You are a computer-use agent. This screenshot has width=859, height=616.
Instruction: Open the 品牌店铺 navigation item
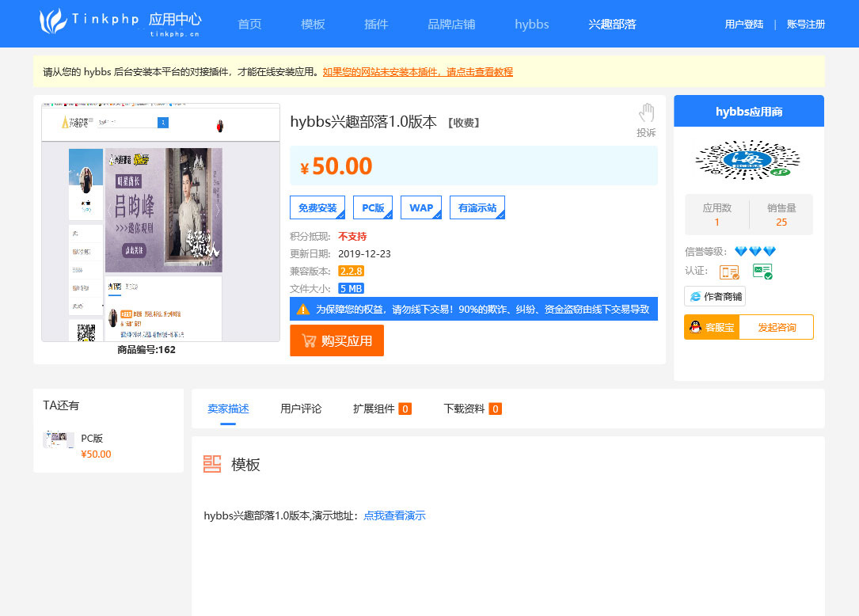[x=451, y=24]
